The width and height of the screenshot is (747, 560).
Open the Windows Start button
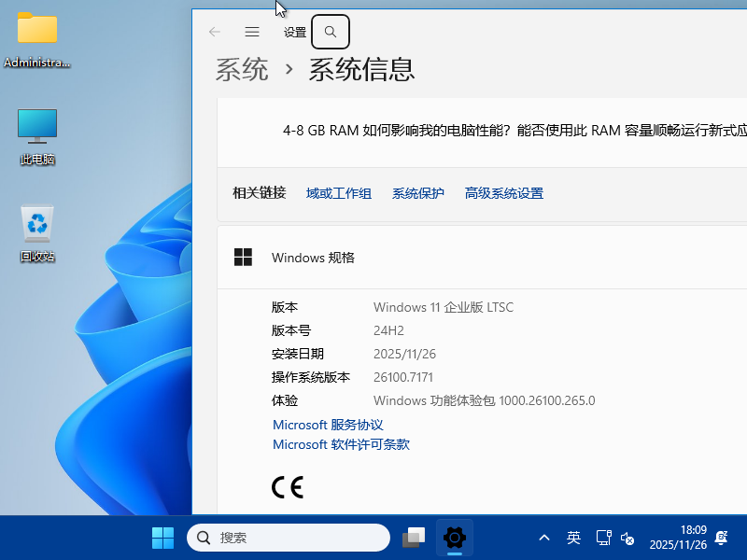pyautogui.click(x=162, y=538)
